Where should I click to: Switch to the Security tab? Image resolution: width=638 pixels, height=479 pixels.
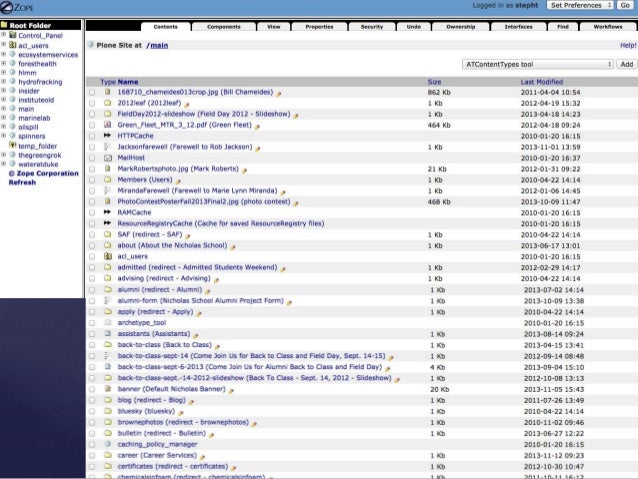[372, 26]
